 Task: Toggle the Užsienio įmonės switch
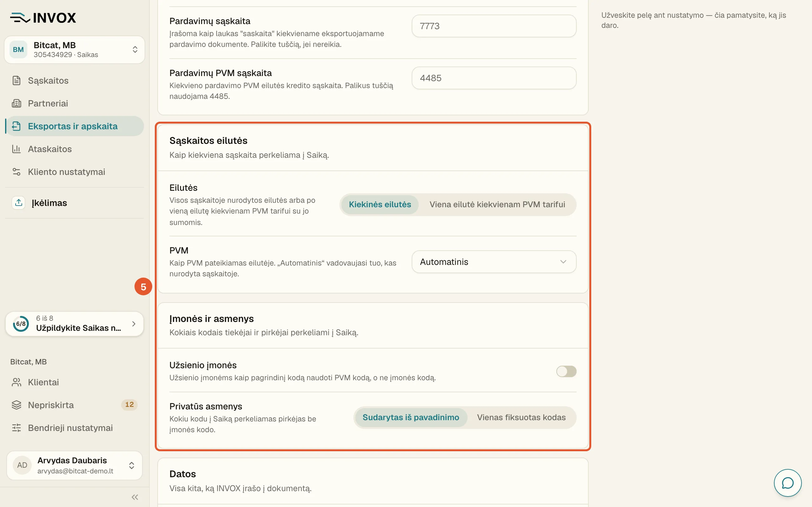pos(566,371)
